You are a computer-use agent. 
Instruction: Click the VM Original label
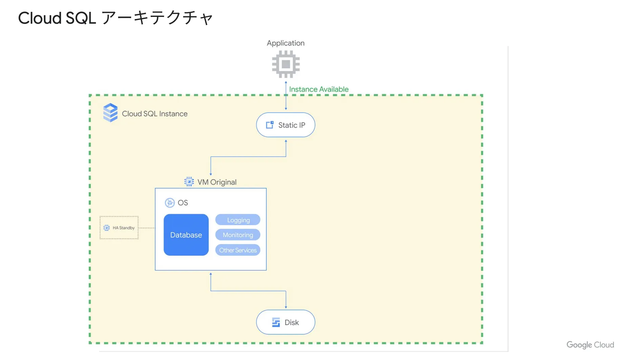pyautogui.click(x=217, y=182)
